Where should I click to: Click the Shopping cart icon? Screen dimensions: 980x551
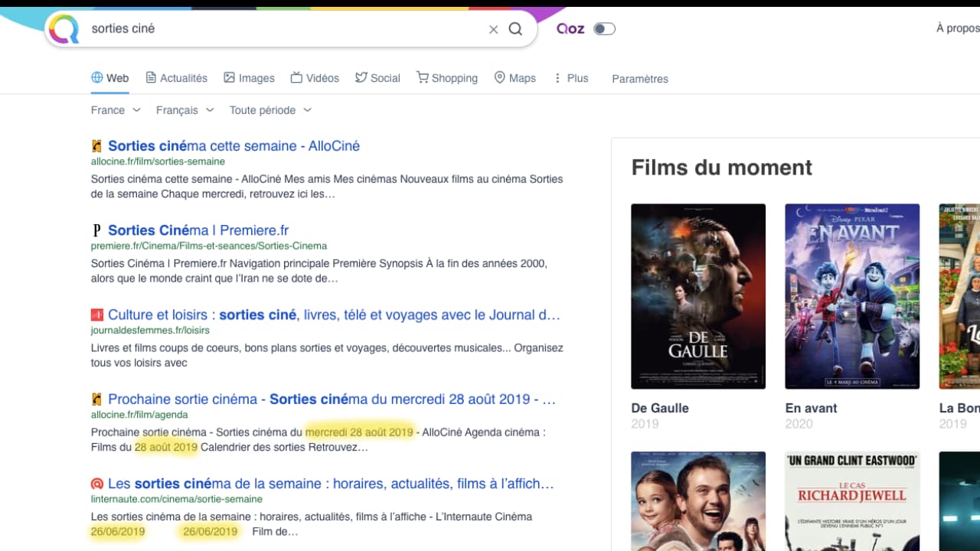[422, 77]
